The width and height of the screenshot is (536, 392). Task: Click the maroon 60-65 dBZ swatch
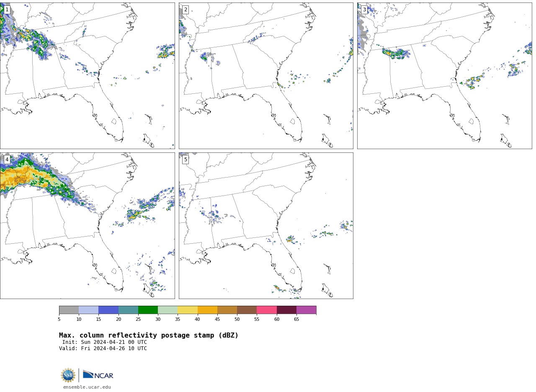click(286, 310)
